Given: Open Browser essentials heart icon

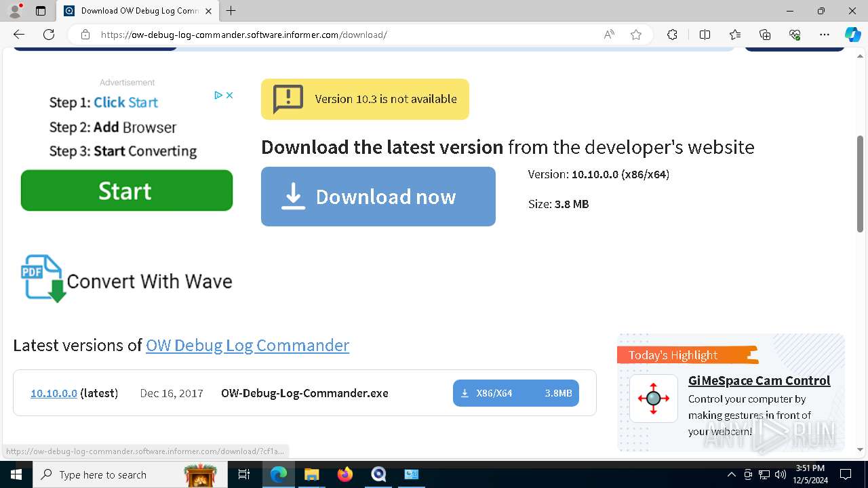Looking at the screenshot, I should (795, 35).
